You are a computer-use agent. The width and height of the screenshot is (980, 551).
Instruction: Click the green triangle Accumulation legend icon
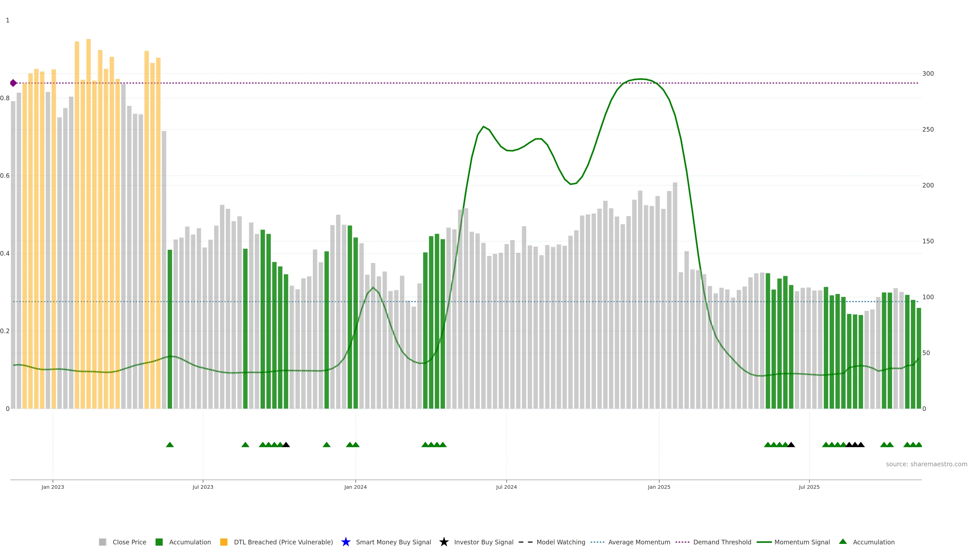tap(843, 542)
